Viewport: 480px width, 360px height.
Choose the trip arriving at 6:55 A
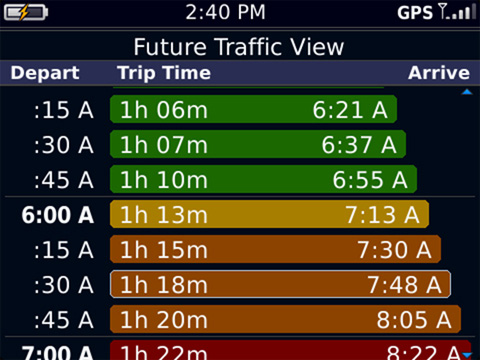263,179
